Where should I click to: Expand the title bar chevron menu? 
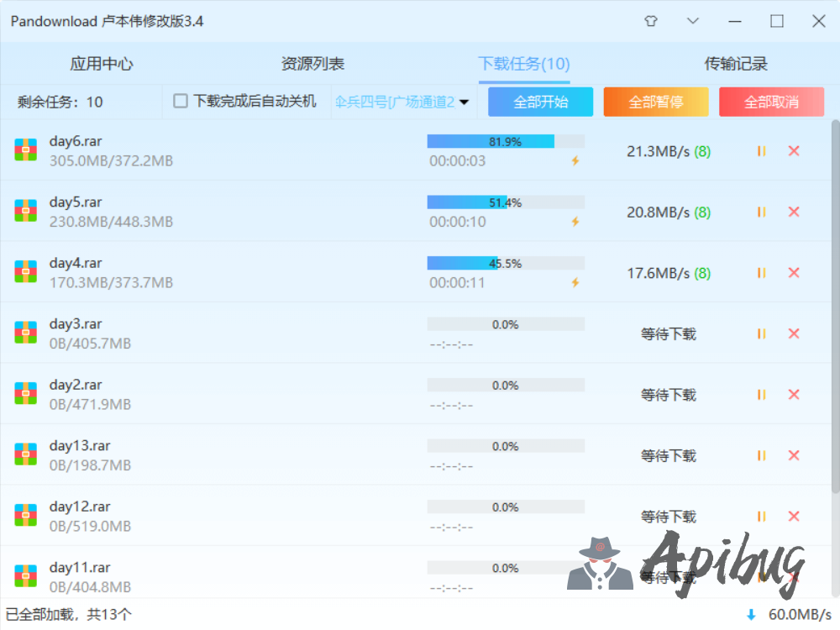[x=693, y=21]
